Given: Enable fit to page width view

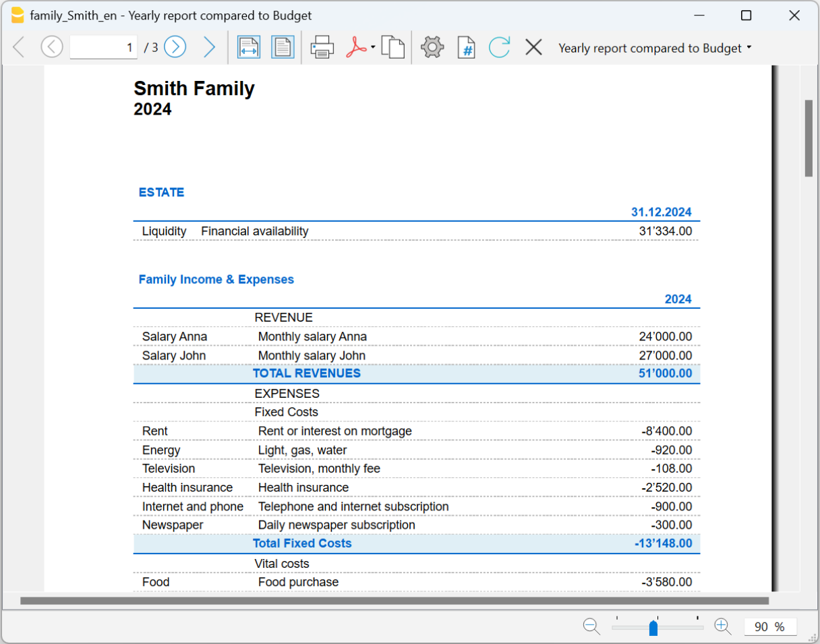Looking at the screenshot, I should click(x=249, y=47).
